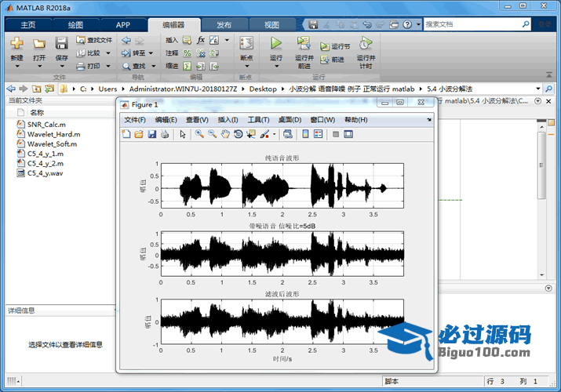Click Users in the path bar
Viewport: 561px width, 392px height.
coord(107,89)
